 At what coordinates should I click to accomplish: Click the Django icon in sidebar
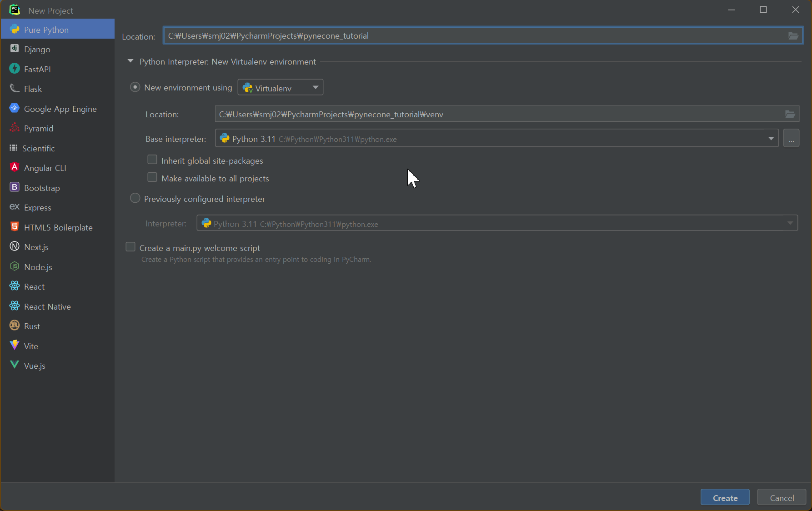15,49
